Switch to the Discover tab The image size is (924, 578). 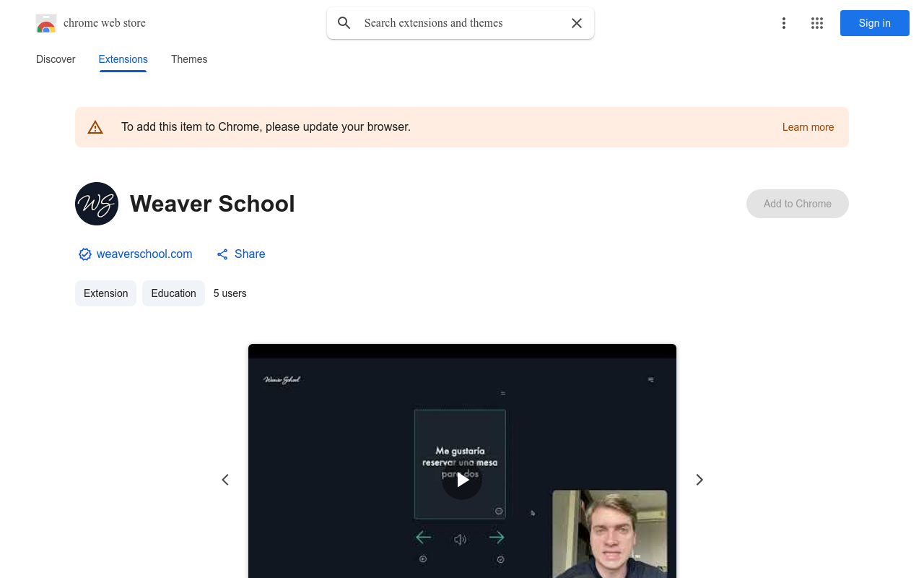click(x=56, y=59)
